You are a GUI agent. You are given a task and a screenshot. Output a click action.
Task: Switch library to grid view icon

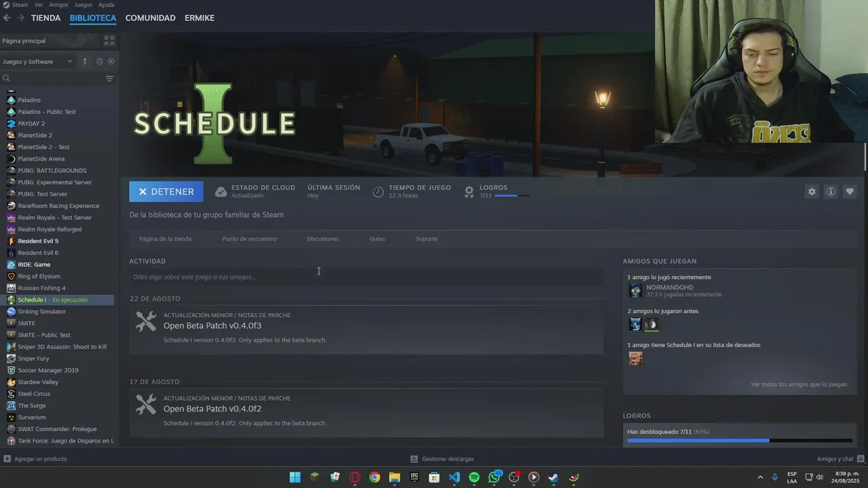pos(109,41)
